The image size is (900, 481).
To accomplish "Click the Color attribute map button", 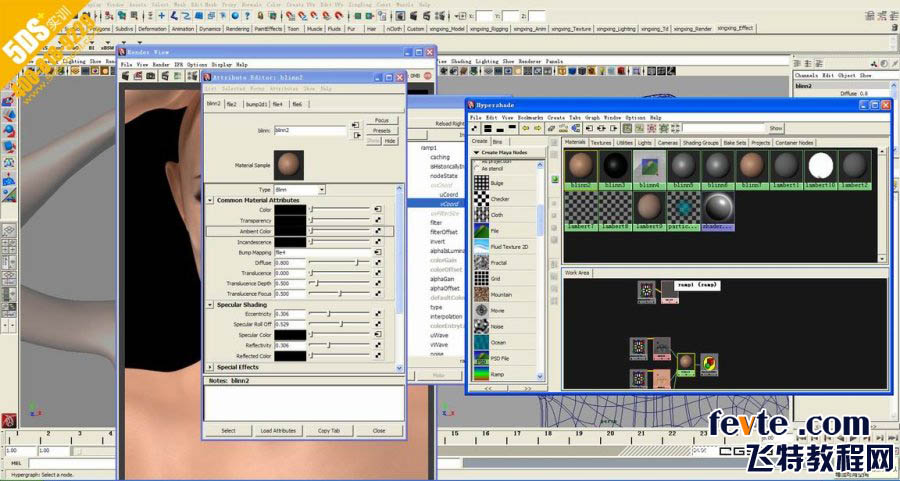I will [x=378, y=210].
